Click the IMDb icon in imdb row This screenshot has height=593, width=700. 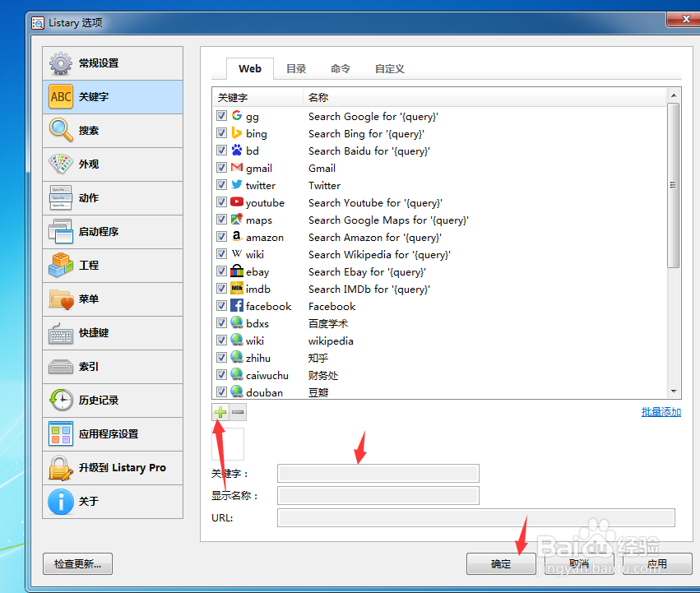tap(237, 289)
